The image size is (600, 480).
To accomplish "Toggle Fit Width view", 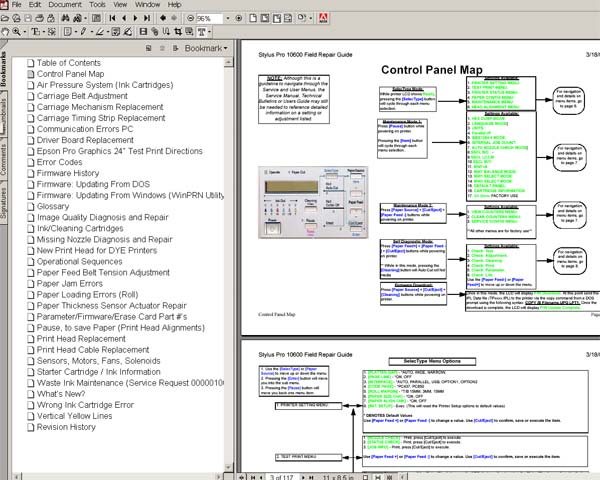I will [x=277, y=18].
